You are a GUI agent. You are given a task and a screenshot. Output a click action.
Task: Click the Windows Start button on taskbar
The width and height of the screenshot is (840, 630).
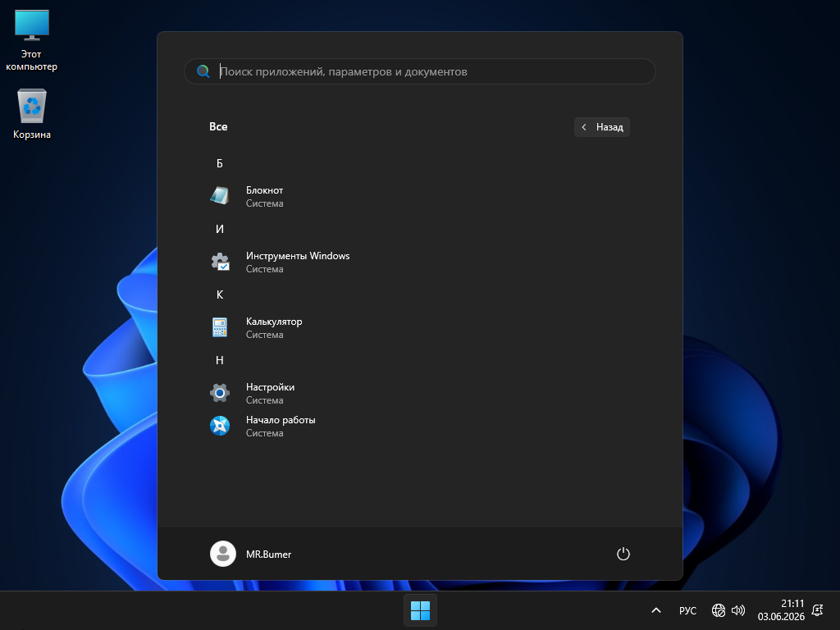420,610
